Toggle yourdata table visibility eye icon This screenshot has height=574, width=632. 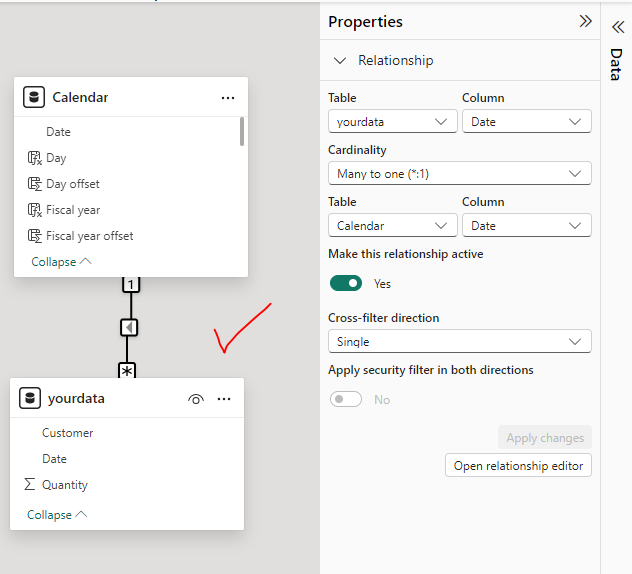[x=196, y=399]
